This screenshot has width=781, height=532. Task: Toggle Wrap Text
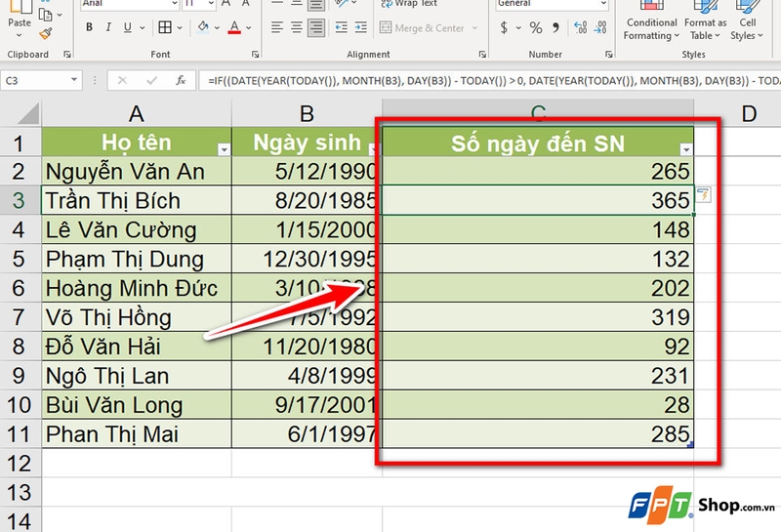409,4
